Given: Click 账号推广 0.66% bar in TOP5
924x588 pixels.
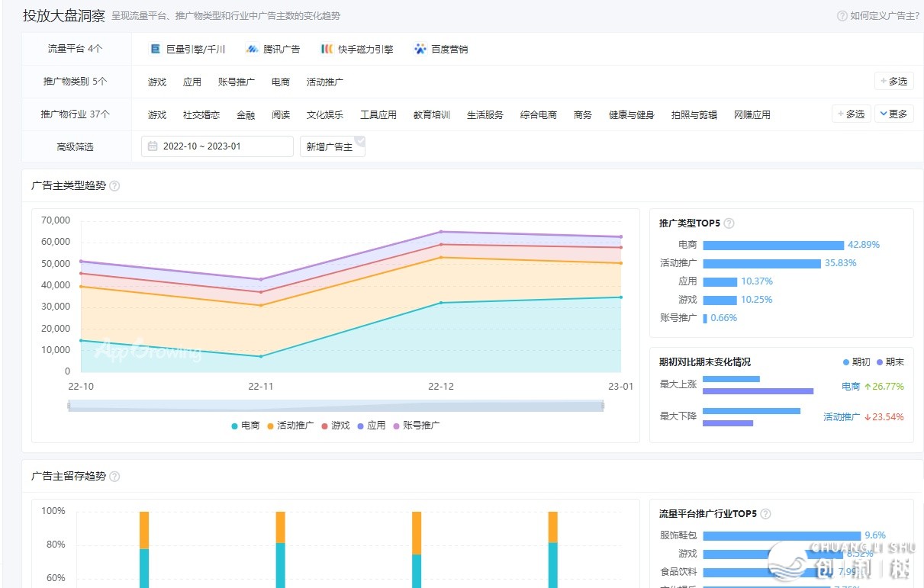Looking at the screenshot, I should [x=705, y=319].
